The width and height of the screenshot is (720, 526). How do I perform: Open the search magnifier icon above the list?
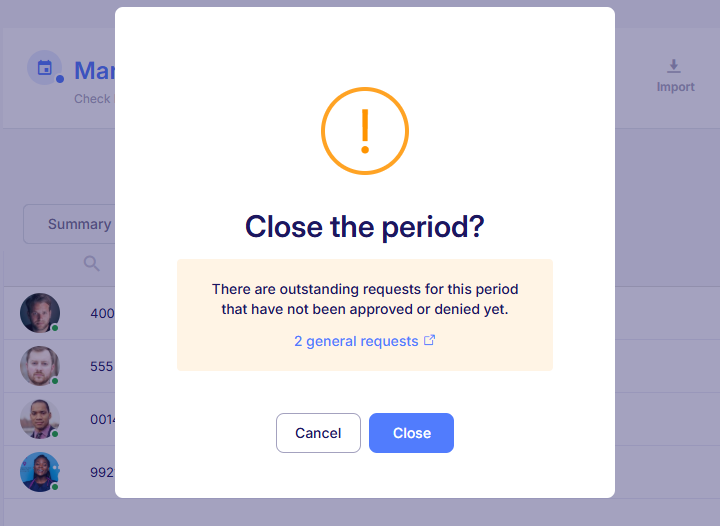coord(91,263)
